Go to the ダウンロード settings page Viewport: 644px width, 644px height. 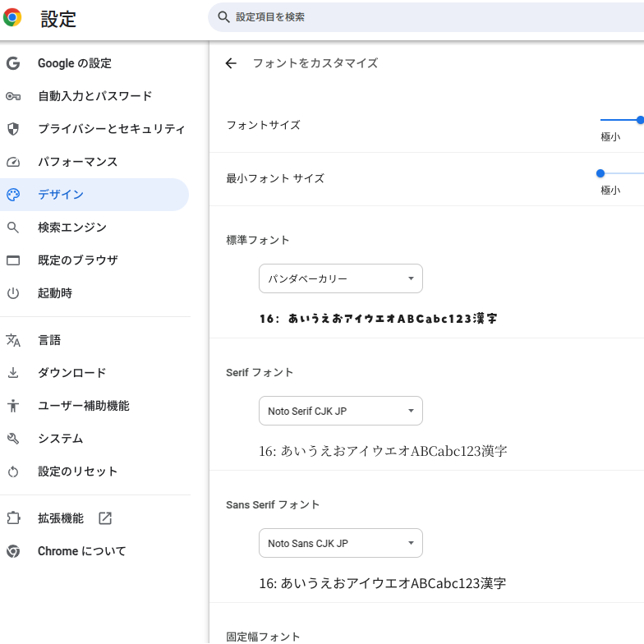point(72,373)
